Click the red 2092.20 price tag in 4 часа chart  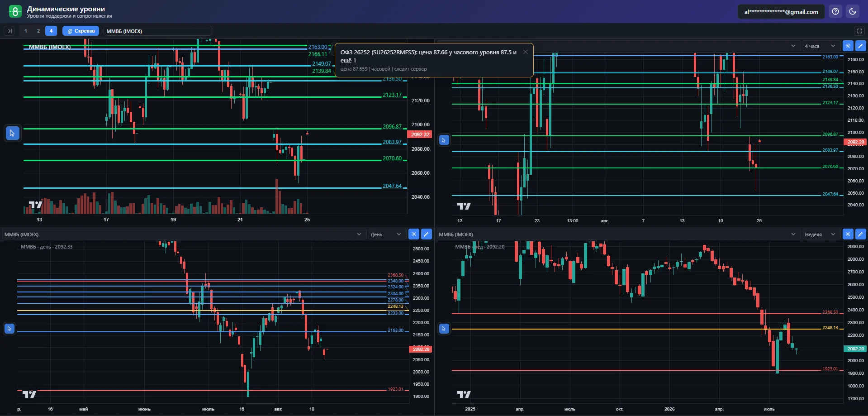[855, 142]
